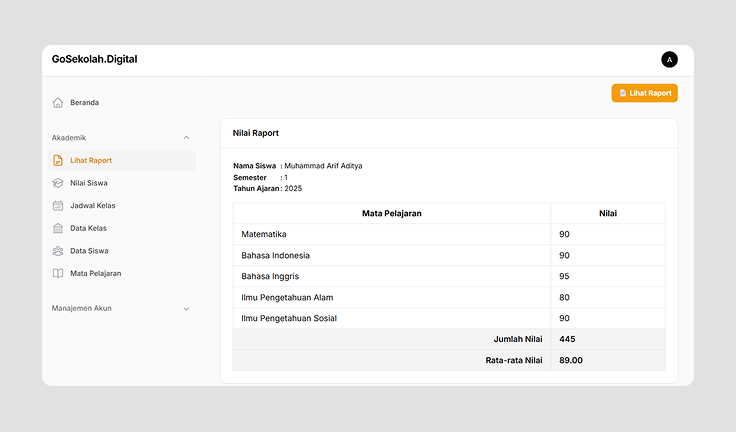Screen dimensions: 736x432
Task: Click the Data Kelas building icon
Action: pyautogui.click(x=58, y=228)
